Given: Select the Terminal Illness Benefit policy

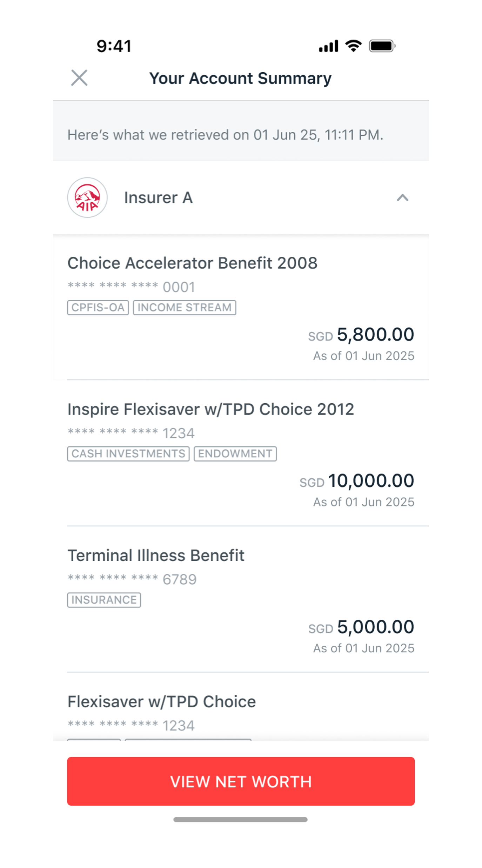Looking at the screenshot, I should pyautogui.click(x=156, y=556).
